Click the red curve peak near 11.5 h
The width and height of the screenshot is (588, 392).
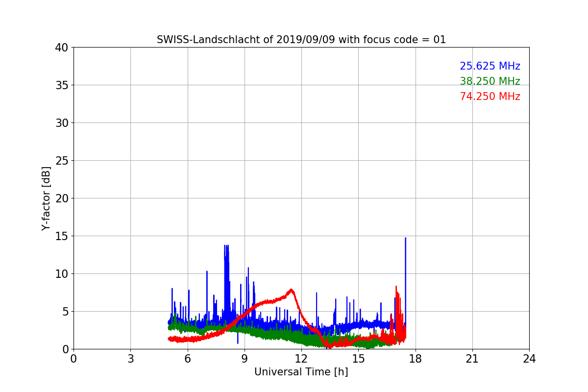[x=291, y=290]
